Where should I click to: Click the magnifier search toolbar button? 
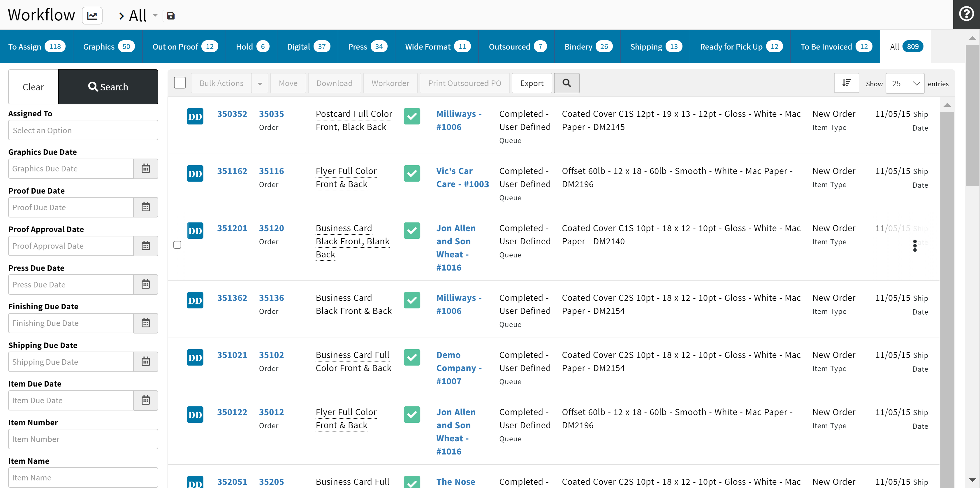pos(566,83)
